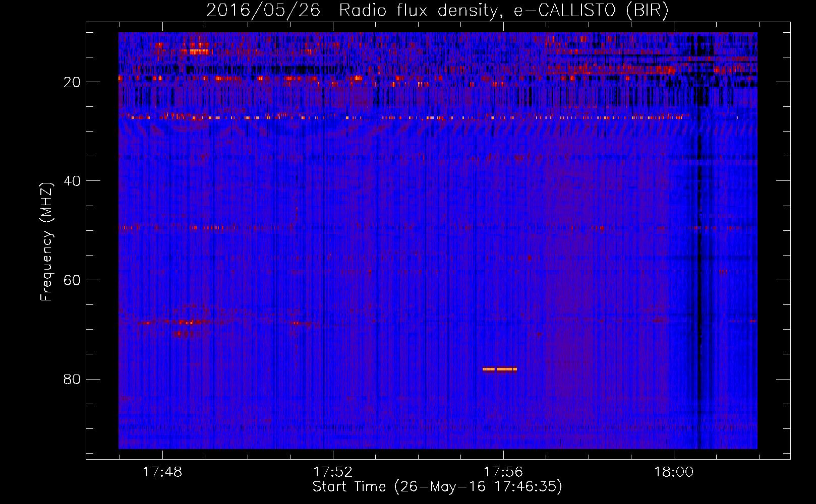Click the "20" frequency tick label
This screenshot has height=504, width=816.
click(x=72, y=82)
